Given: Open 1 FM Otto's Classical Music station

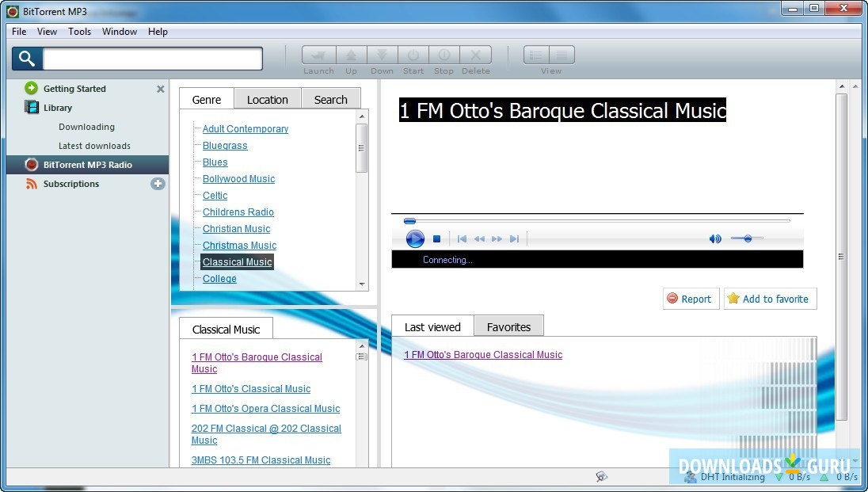Looking at the screenshot, I should click(251, 389).
